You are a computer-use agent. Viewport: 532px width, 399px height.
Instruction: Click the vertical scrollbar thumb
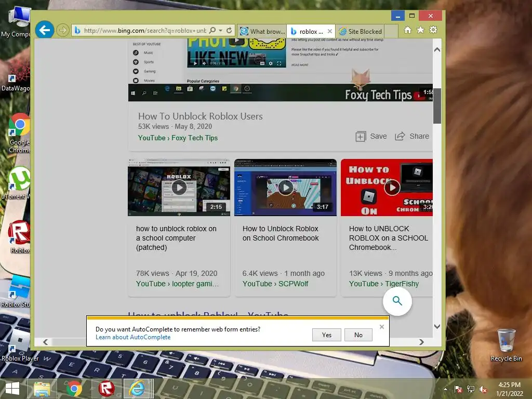click(x=437, y=106)
